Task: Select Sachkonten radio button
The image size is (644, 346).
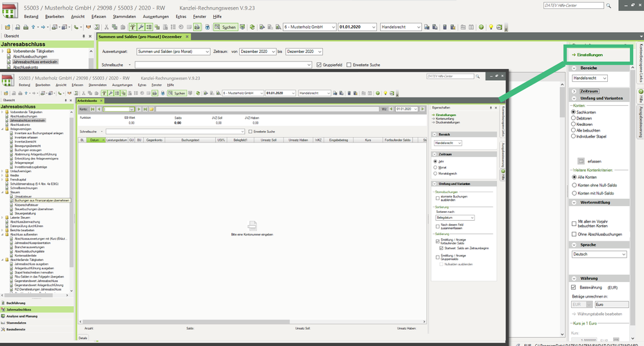Action: tap(573, 112)
